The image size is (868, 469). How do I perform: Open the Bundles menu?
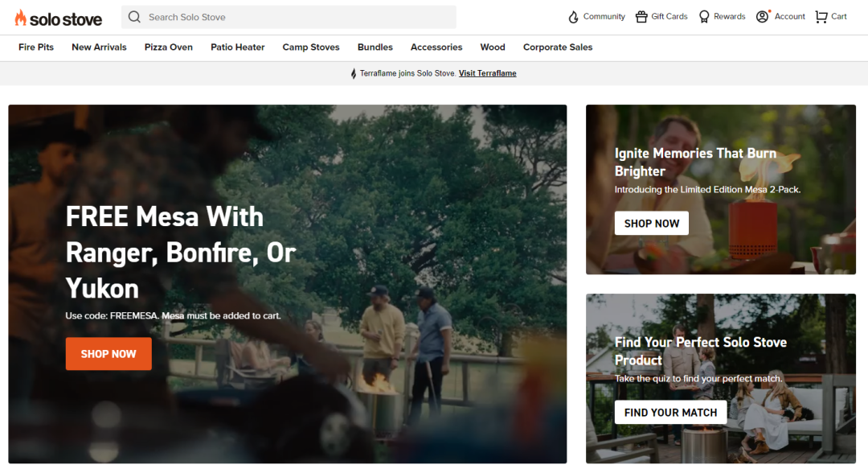click(x=375, y=47)
